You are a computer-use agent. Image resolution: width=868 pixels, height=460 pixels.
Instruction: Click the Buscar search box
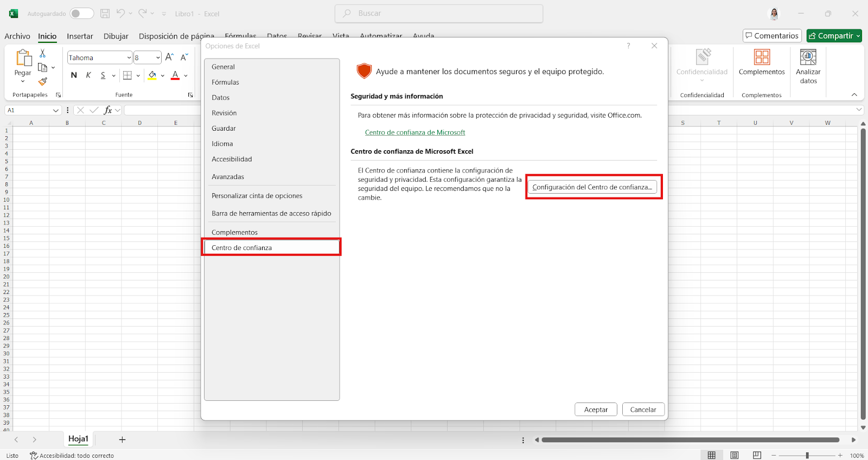439,14
